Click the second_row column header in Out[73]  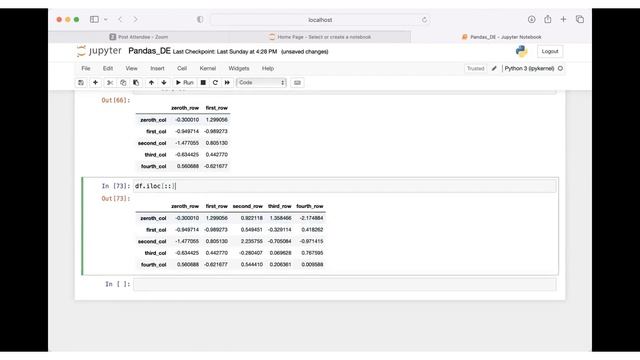coord(247,206)
